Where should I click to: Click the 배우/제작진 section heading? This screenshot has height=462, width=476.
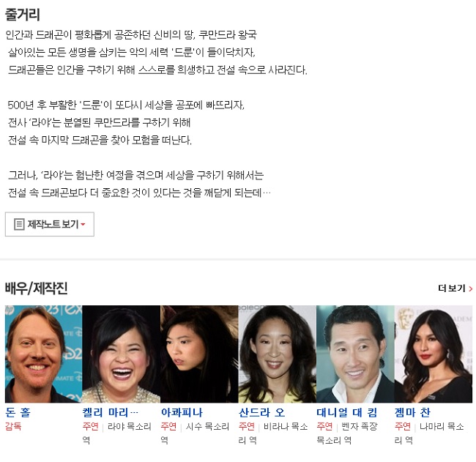point(36,288)
